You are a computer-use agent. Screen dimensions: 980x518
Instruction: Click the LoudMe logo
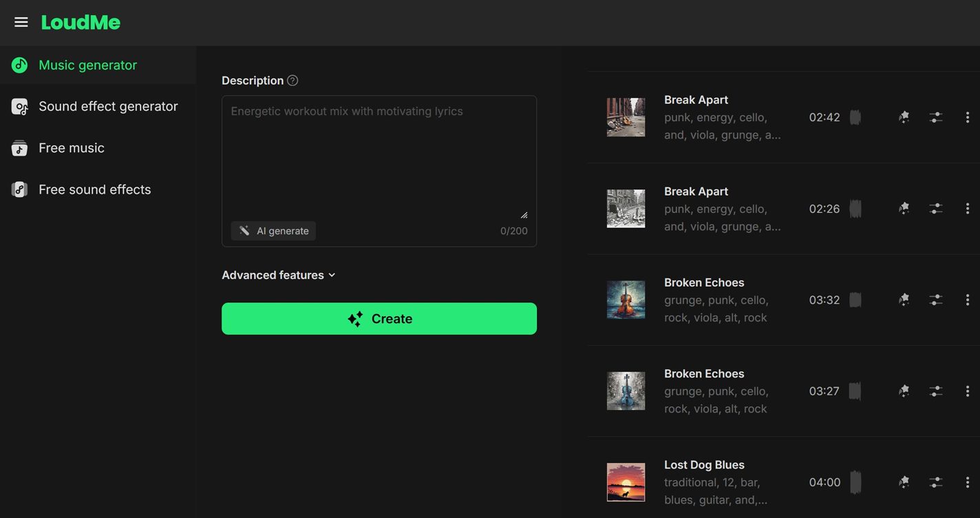81,22
